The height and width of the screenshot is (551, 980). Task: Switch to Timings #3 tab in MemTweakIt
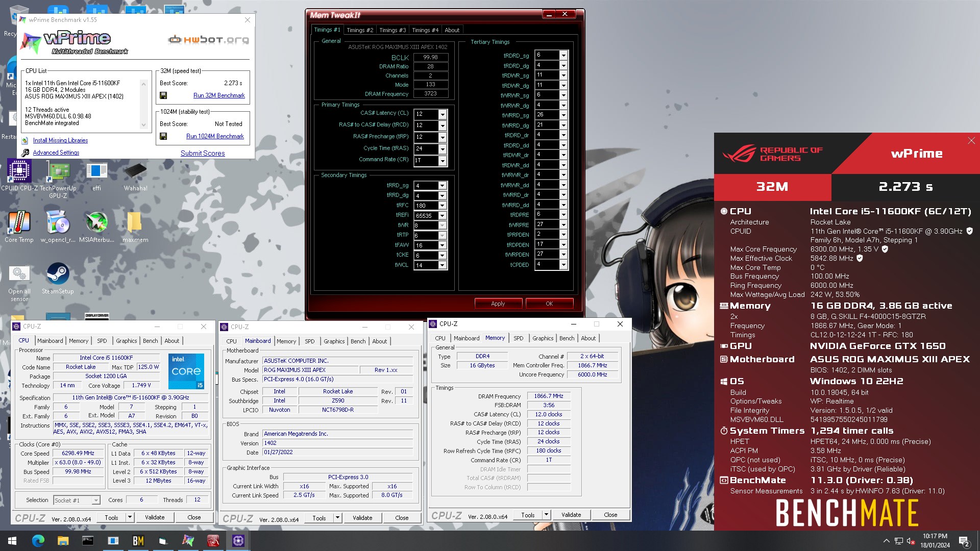[393, 30]
